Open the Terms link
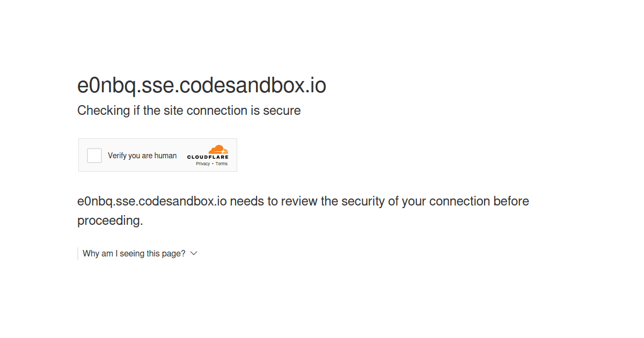This screenshot has width=644, height=338. coord(222,164)
